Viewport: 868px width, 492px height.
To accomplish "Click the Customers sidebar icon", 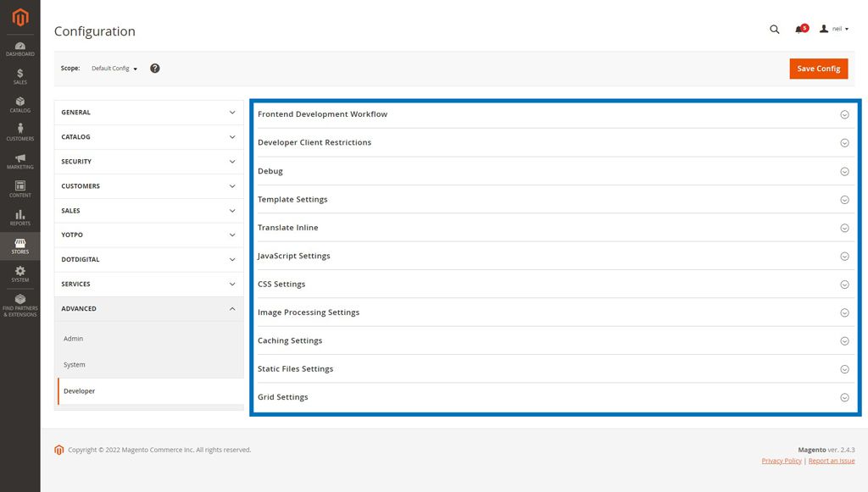I will (19, 131).
